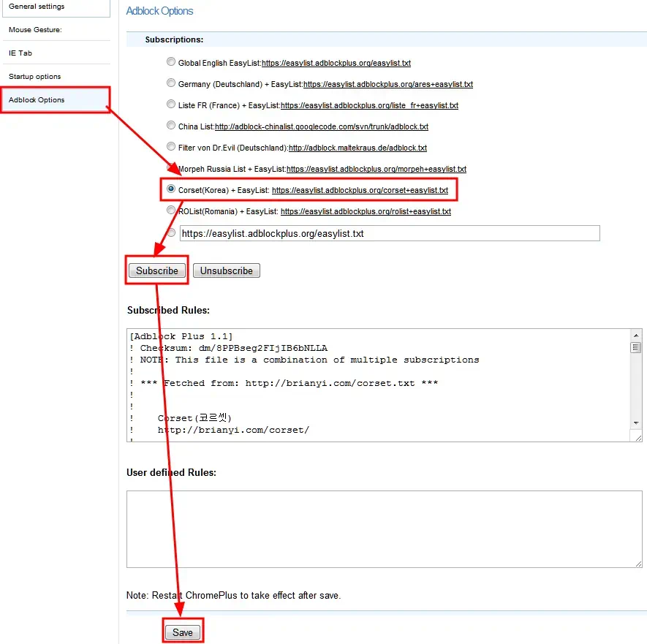This screenshot has height=644, width=647.
Task: Save the Adblock options
Action: 182,632
